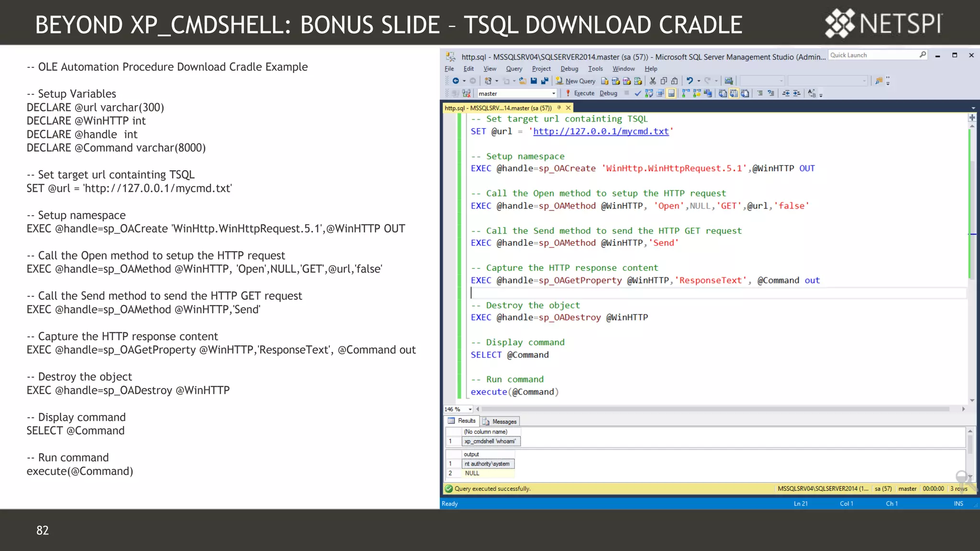Screen dimensions: 980x551
Task: Click the results pane vertical scrollbar
Action: tap(970, 454)
